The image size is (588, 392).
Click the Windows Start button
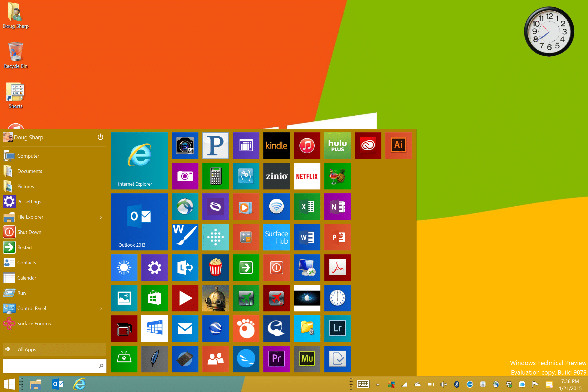point(10,384)
